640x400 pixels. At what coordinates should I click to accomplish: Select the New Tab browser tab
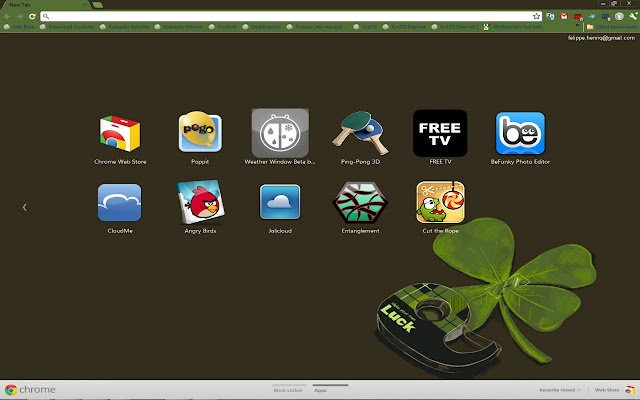[x=45, y=5]
